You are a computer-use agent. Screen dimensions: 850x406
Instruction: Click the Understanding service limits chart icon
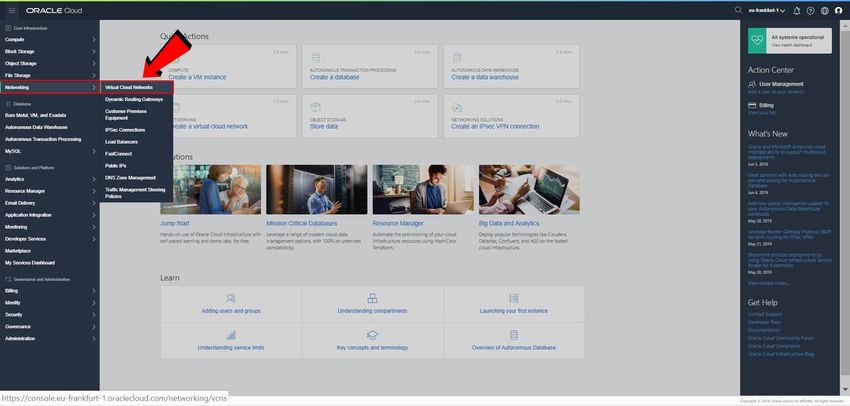(x=231, y=335)
